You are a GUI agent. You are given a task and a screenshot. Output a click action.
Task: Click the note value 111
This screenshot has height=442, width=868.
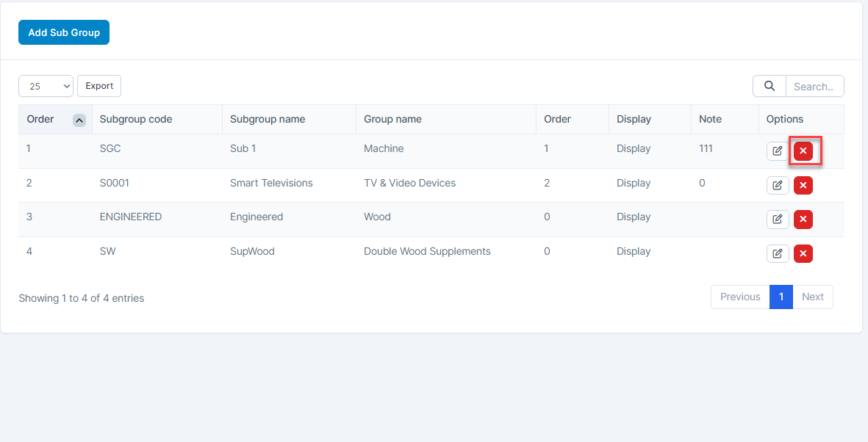(706, 148)
